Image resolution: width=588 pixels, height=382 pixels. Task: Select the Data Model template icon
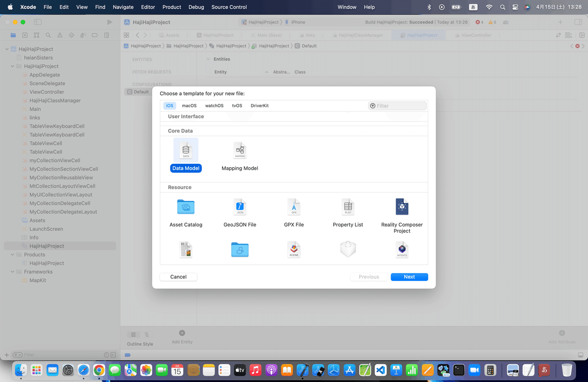pyautogui.click(x=186, y=150)
